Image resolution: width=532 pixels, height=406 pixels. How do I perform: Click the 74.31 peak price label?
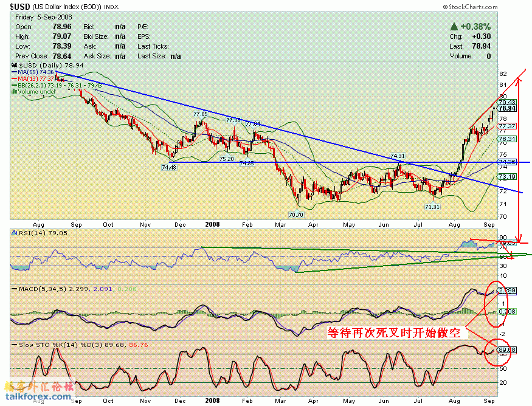(397, 156)
